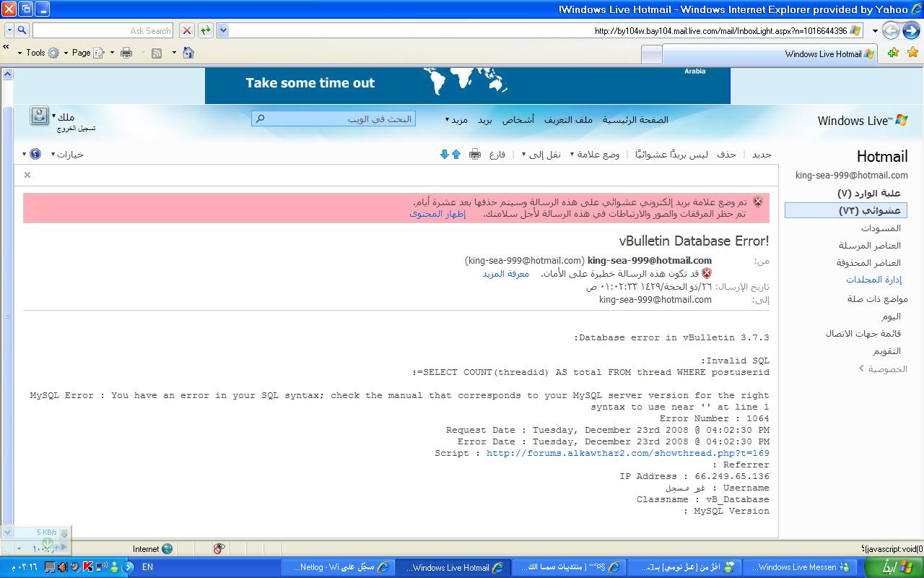
Task: Open the 'نقل إلى' move-to dropdown
Action: (541, 154)
